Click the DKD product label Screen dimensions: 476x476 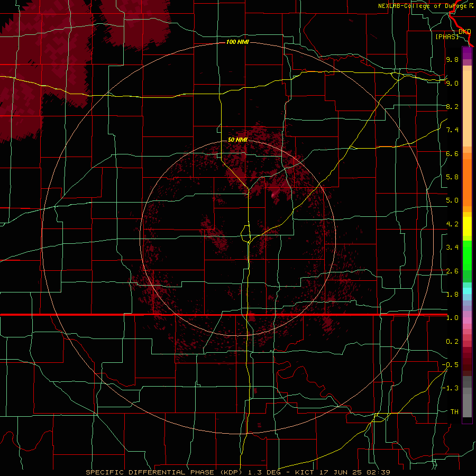coord(465,31)
